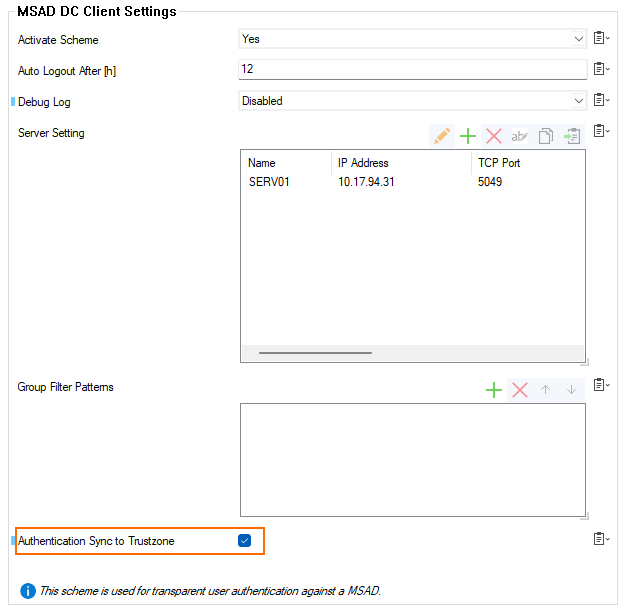Screen dimensions: 626x614
Task: Click horizontal scrollbar in Server Setting list
Action: click(315, 353)
